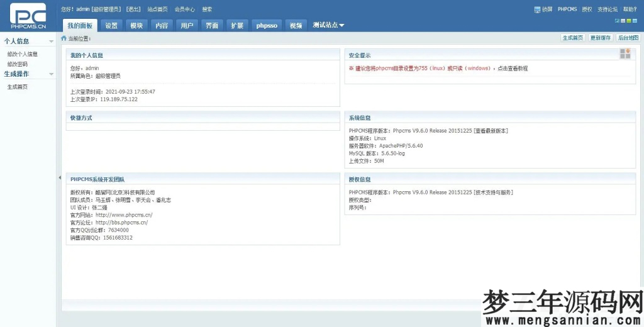Open 生成首页 in the sidebar

coord(17,87)
